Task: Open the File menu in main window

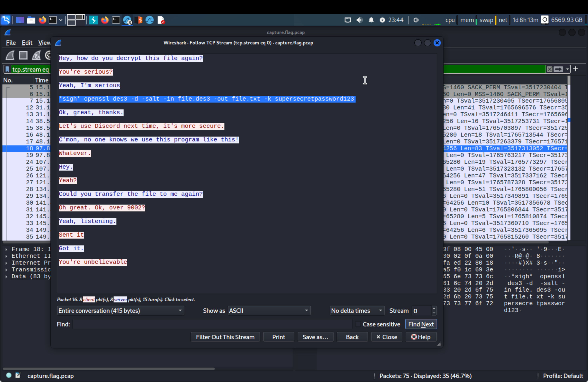Action: (x=11, y=43)
